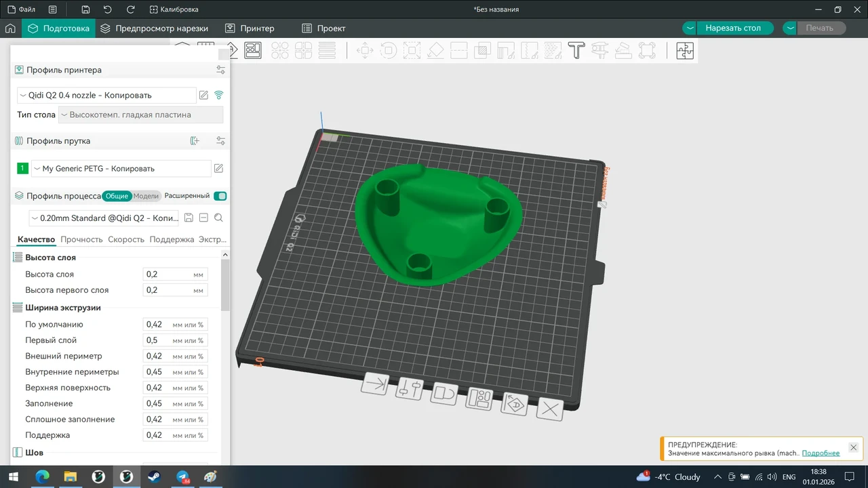Click the printer Wi-Fi connection icon

coord(219,95)
